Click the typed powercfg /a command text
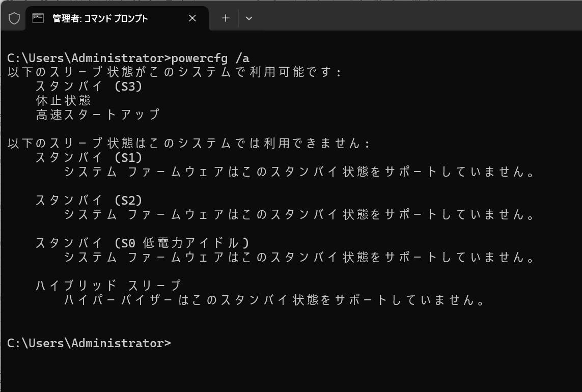Viewport: 582px width, 392px height. click(x=210, y=58)
